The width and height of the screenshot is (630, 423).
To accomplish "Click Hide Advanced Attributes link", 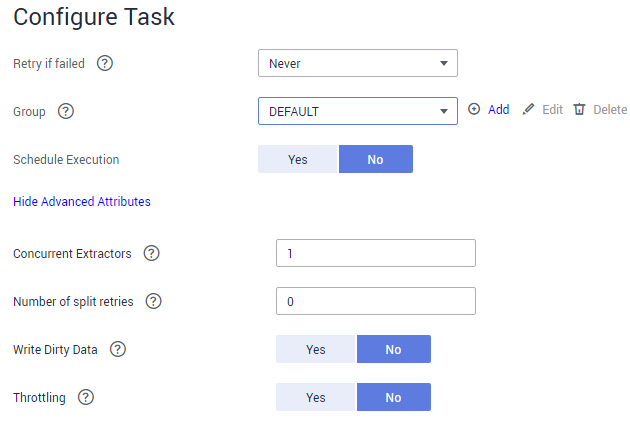I will click(82, 201).
